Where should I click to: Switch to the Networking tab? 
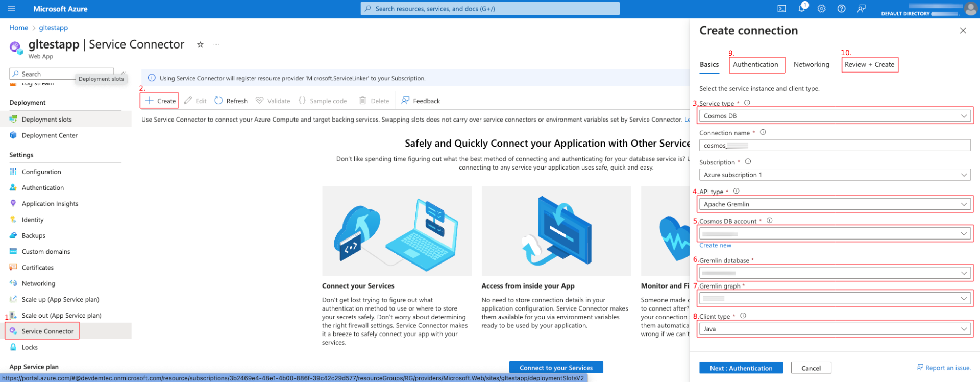(x=811, y=64)
